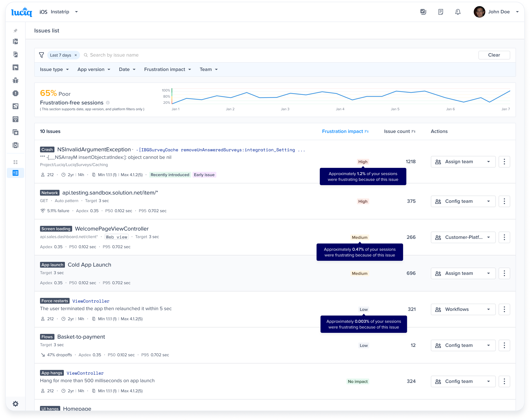Remove the Last 7 days filter chip
The image size is (530, 420).
(x=76, y=55)
